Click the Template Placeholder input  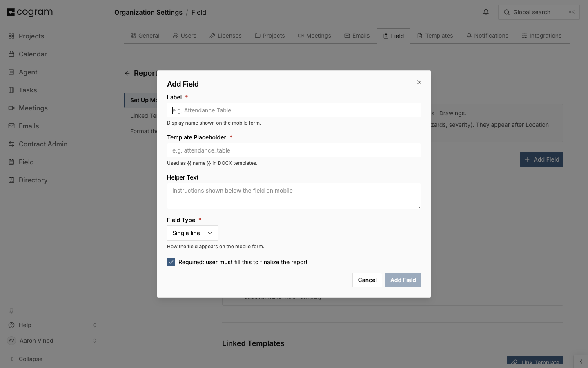[294, 150]
